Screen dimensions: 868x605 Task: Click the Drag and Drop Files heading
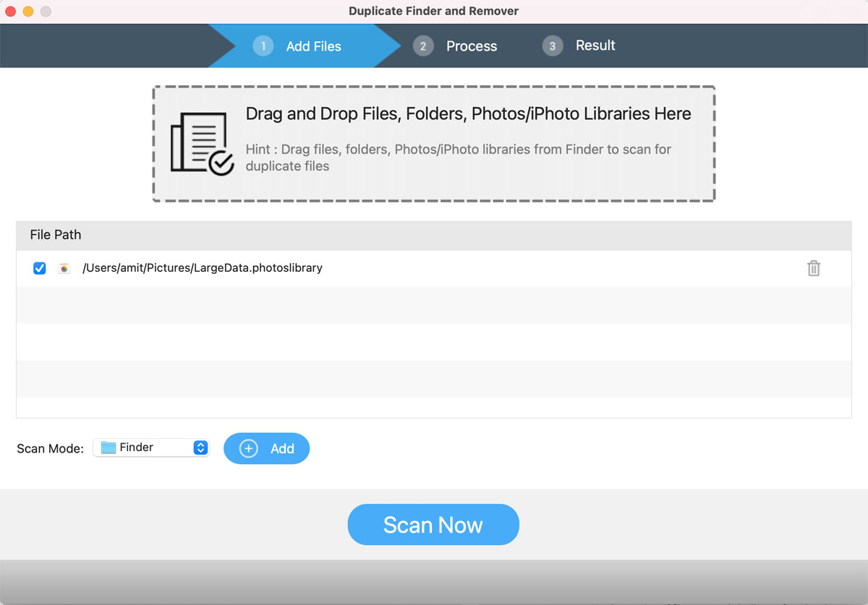click(x=468, y=114)
